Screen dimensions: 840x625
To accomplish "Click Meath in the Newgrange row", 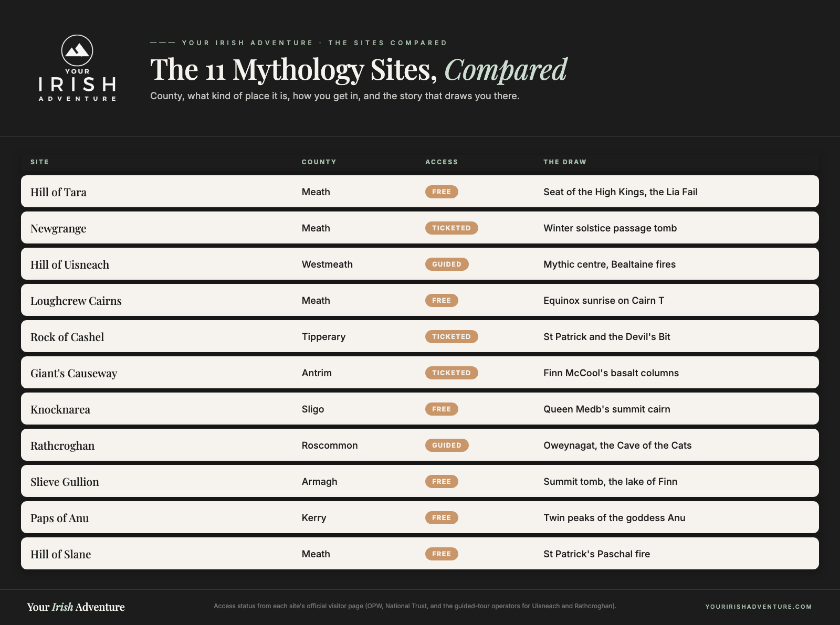I will (x=316, y=228).
